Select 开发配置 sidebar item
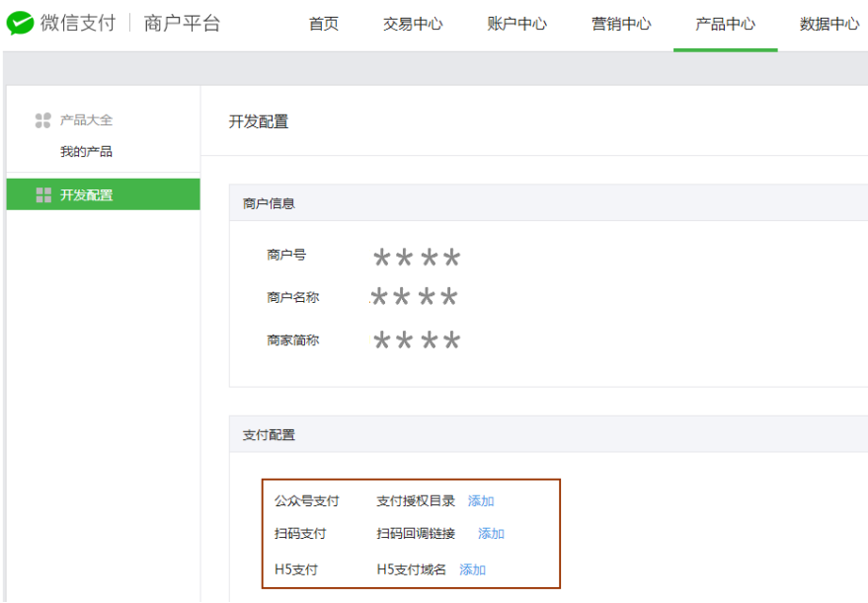This screenshot has height=603, width=868. pyautogui.click(x=104, y=194)
